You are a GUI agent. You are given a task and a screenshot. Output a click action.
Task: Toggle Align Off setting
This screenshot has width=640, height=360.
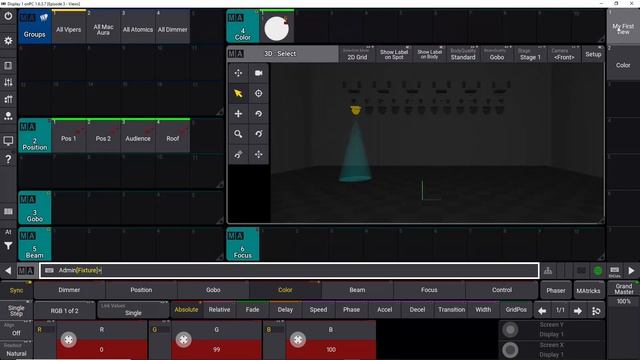pos(16,330)
